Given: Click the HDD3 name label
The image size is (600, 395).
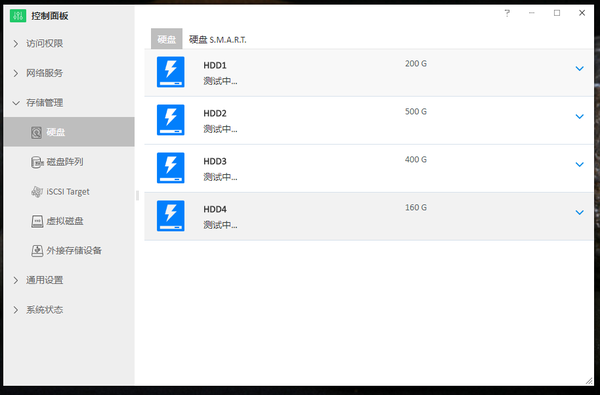Looking at the screenshot, I should [x=215, y=161].
